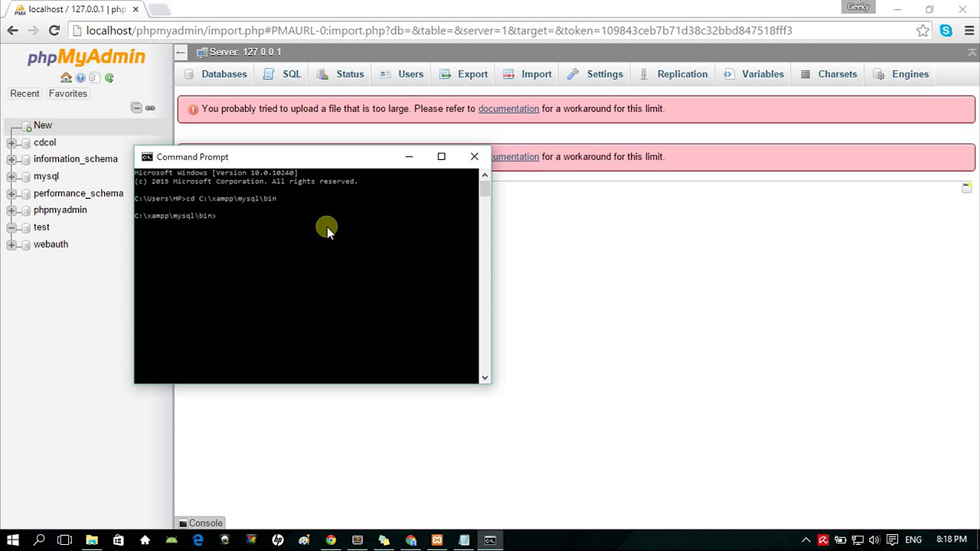980x551 pixels.
Task: Open the Windows Start menu
Action: tap(13, 540)
